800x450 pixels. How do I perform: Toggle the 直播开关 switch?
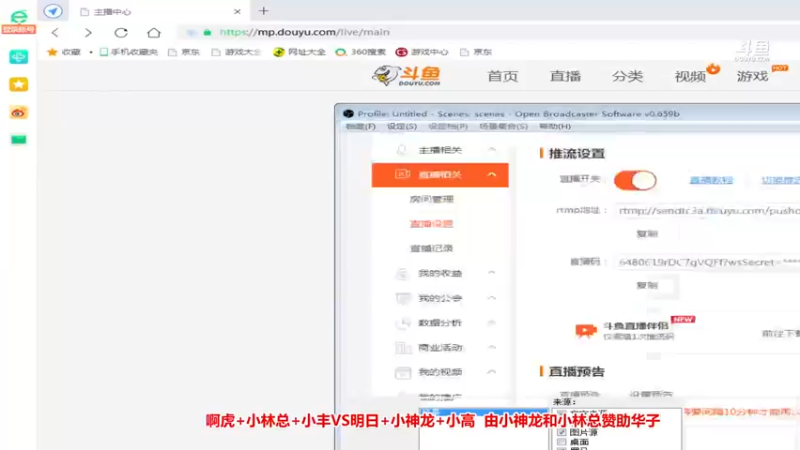pyautogui.click(x=635, y=180)
